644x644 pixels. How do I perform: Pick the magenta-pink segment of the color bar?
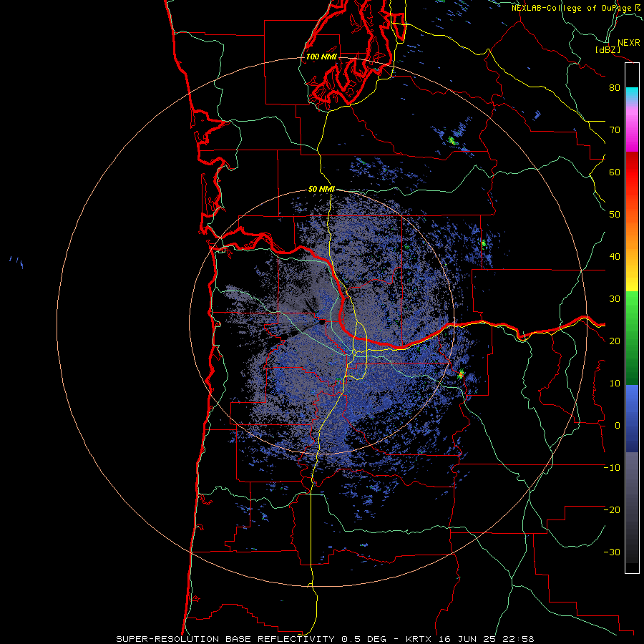pyautogui.click(x=632, y=127)
